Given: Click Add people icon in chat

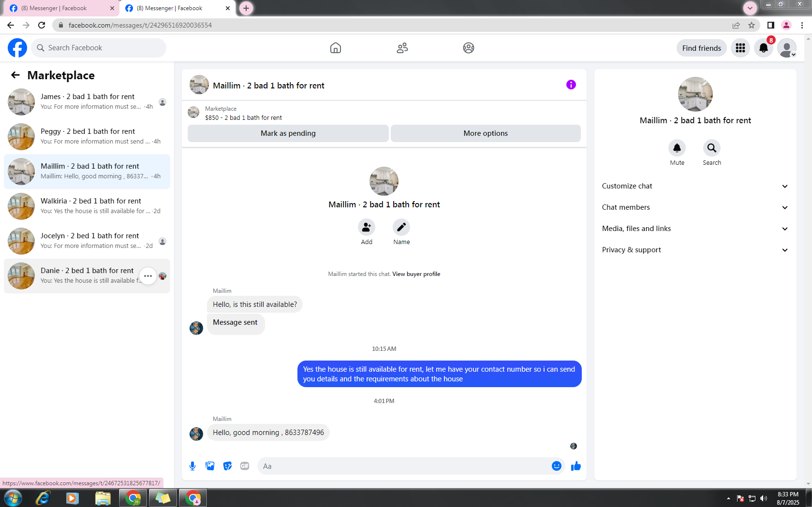Looking at the screenshot, I should tap(367, 227).
